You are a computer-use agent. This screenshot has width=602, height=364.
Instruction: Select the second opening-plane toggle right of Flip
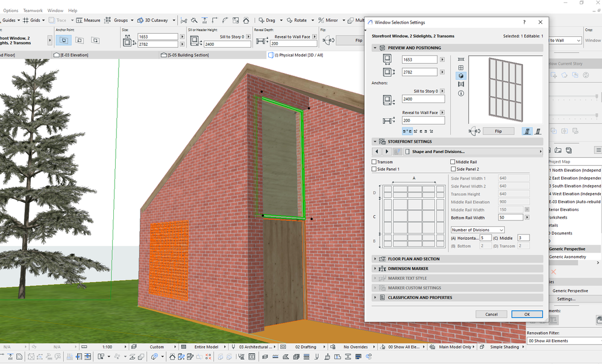[x=538, y=131]
